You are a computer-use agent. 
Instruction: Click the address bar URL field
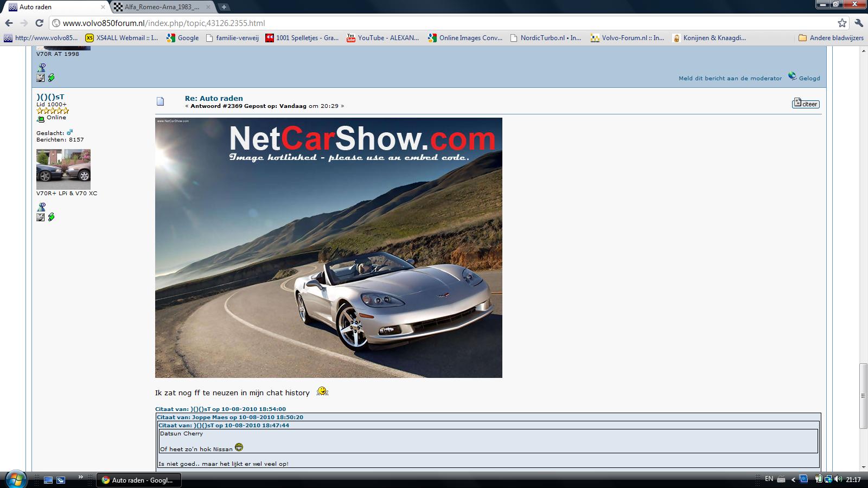pyautogui.click(x=434, y=23)
